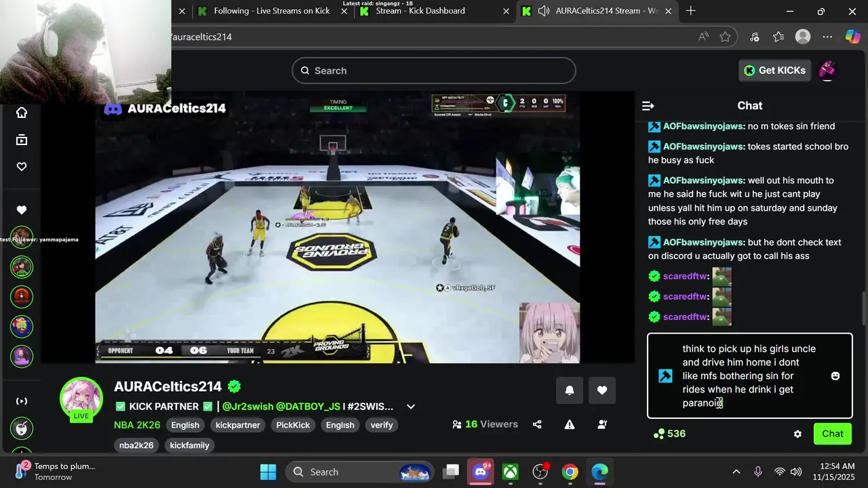The image size is (868, 488).
Task: Open Windows Start menu
Action: point(268,472)
